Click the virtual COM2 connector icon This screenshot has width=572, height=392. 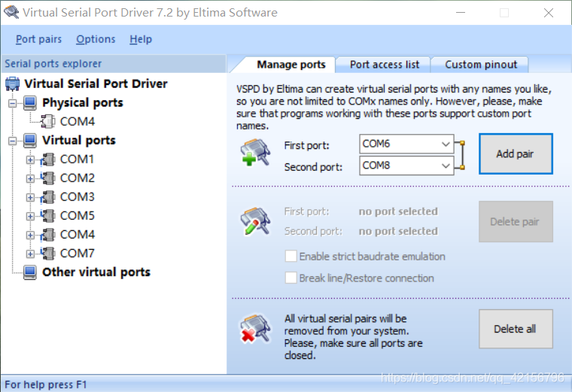click(48, 178)
